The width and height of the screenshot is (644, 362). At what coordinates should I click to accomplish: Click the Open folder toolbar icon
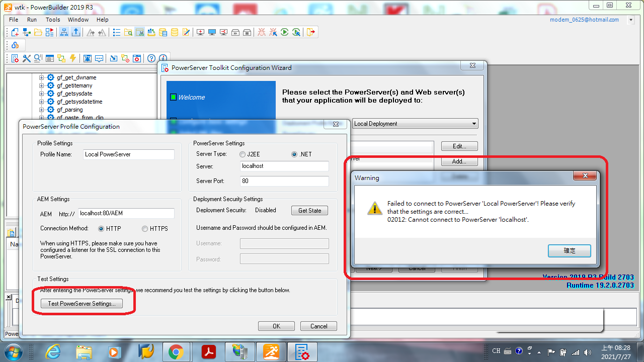[x=38, y=32]
